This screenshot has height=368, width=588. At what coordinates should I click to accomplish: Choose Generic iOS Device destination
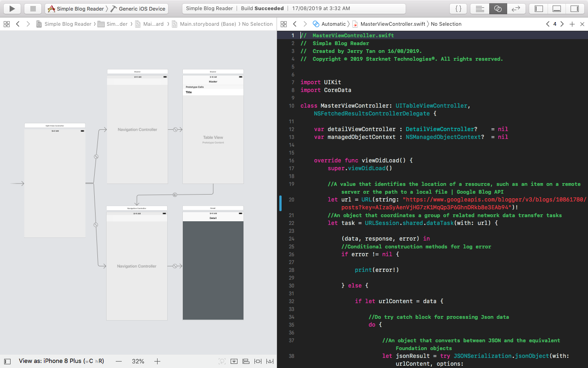click(138, 9)
